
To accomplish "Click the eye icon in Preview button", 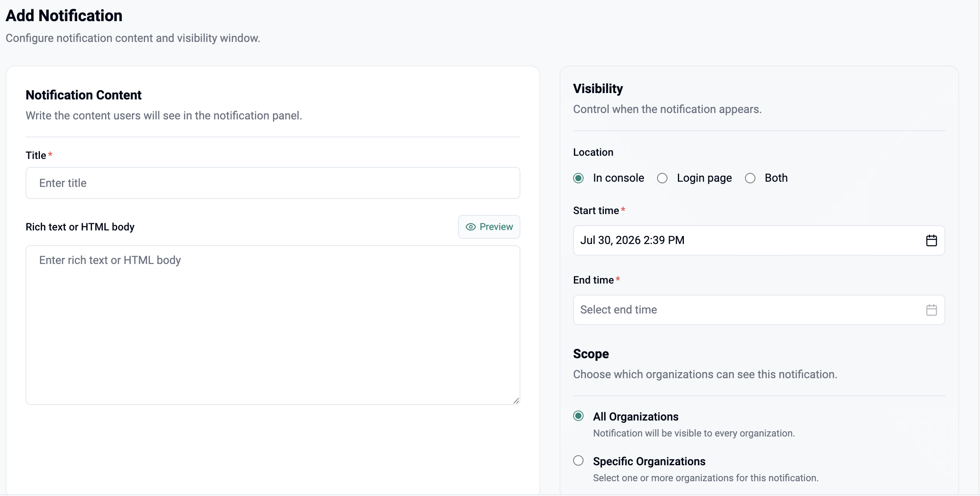I will point(470,227).
